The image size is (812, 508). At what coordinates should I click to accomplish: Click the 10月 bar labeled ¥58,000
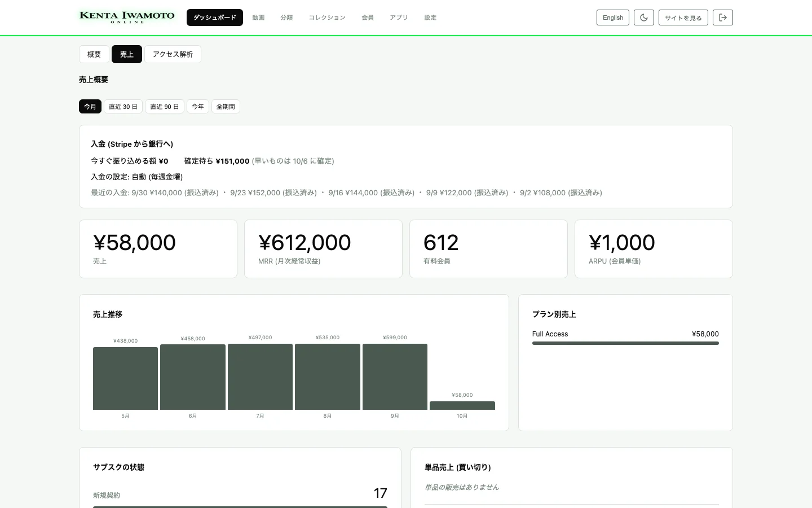pyautogui.click(x=462, y=406)
